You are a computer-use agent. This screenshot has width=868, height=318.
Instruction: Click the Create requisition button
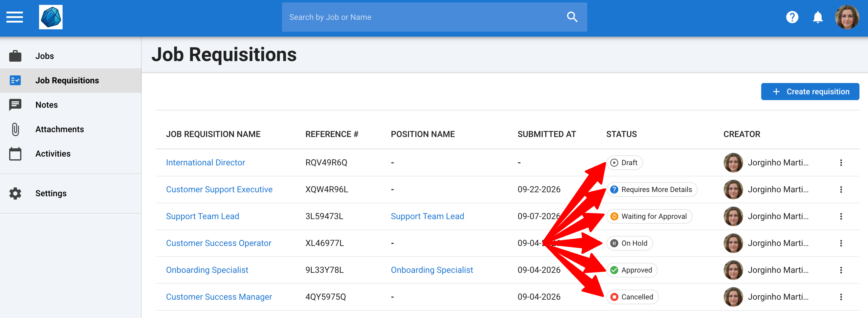[x=810, y=92]
